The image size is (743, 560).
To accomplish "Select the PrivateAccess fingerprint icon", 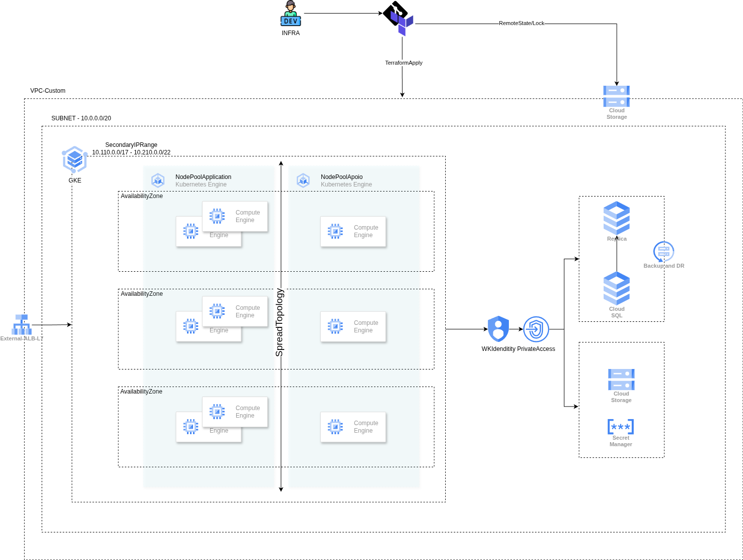I will tap(536, 329).
